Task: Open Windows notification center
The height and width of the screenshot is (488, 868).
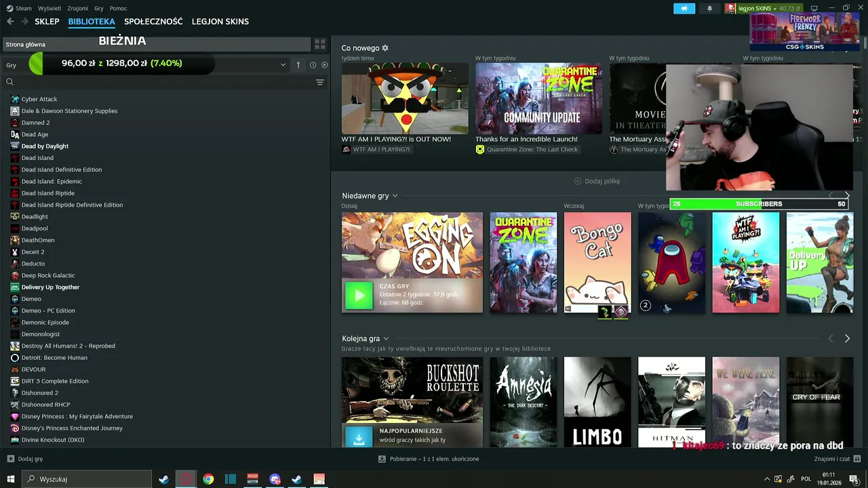Action: [x=854, y=479]
